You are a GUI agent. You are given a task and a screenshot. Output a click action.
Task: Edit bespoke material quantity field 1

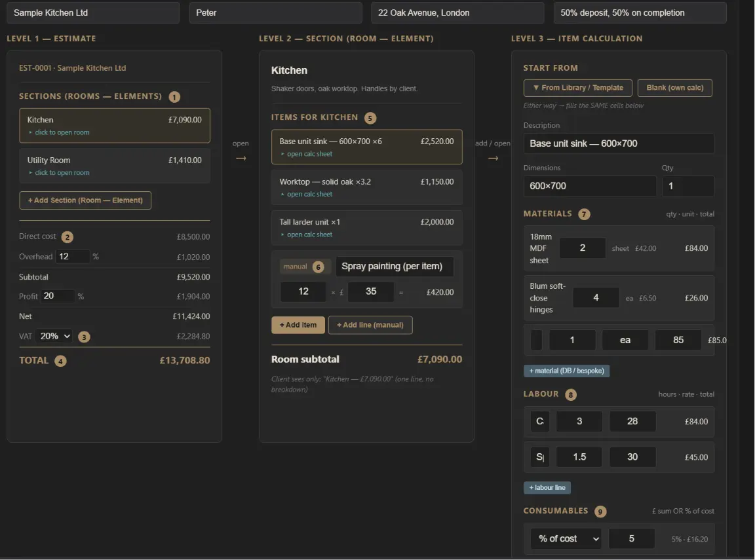(572, 340)
